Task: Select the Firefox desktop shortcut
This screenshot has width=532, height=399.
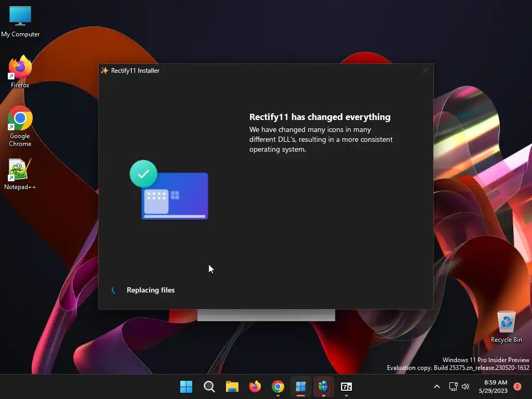Action: [x=20, y=72]
